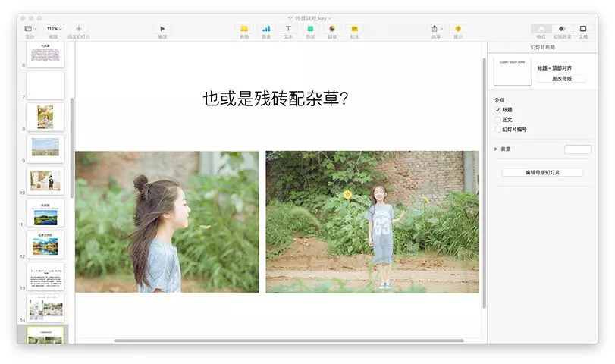This screenshot has width=615, height=364.
Task: Enable the 正文 (Body) checkbox
Action: [497, 120]
